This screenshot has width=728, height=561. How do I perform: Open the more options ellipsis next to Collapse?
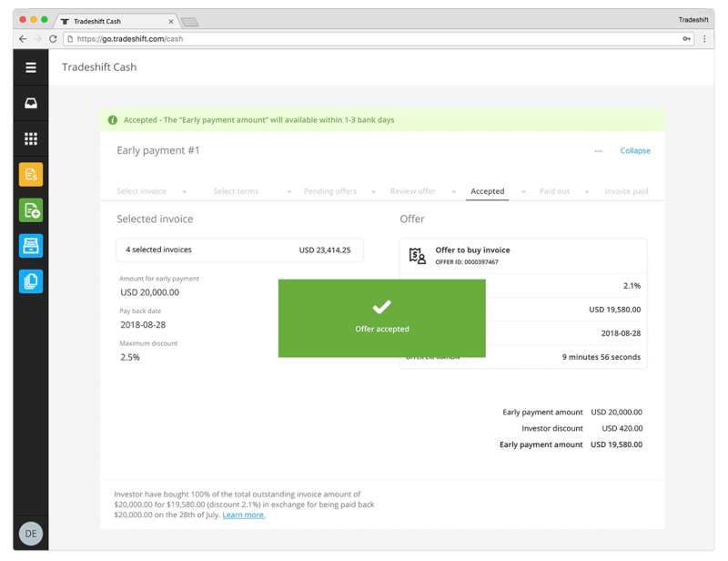click(x=598, y=151)
